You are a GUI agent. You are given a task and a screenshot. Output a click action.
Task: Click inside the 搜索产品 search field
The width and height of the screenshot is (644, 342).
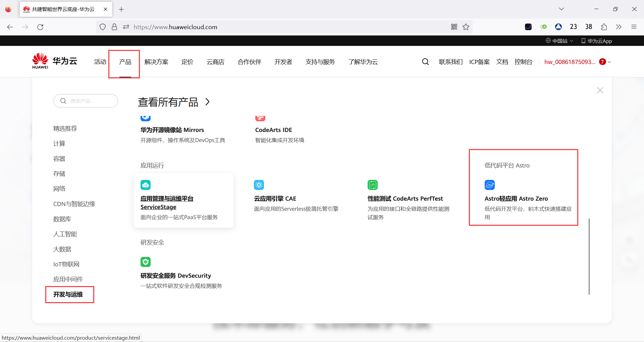pyautogui.click(x=86, y=101)
